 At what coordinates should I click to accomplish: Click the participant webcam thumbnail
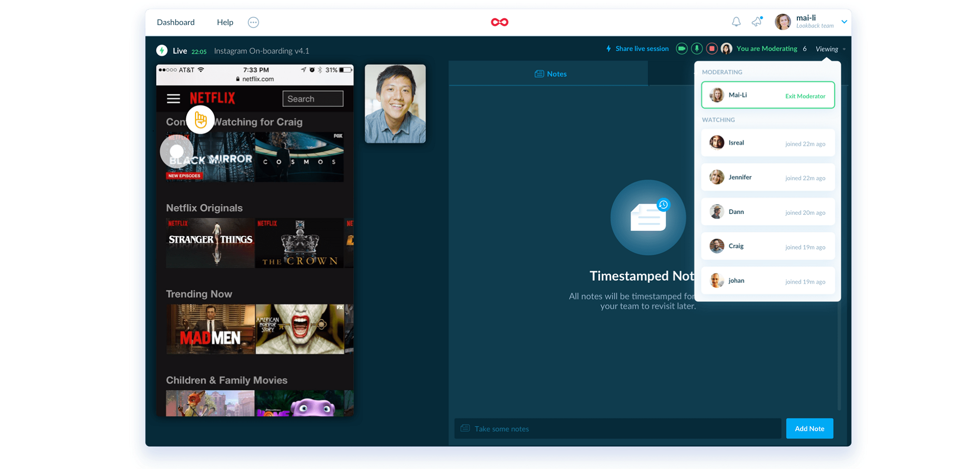(x=395, y=104)
